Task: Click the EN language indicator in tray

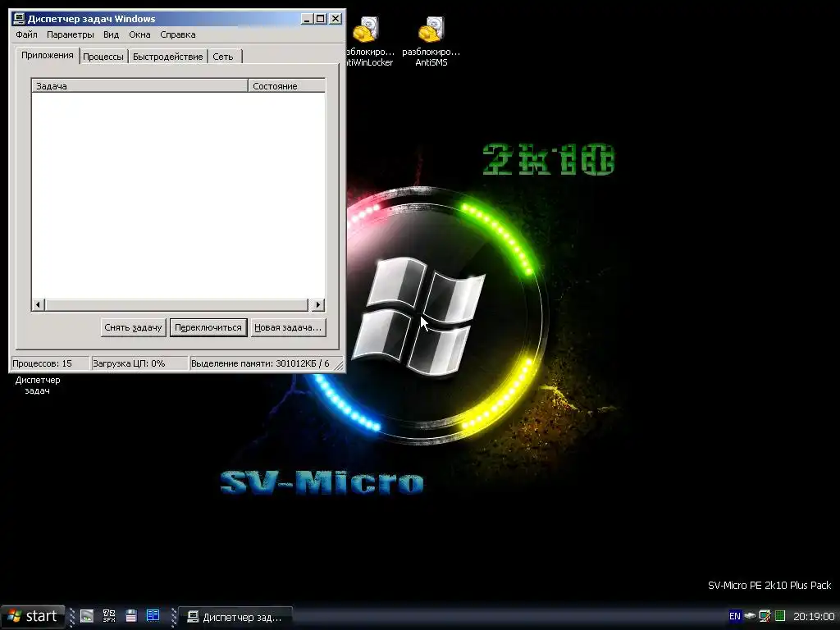Action: 735,616
